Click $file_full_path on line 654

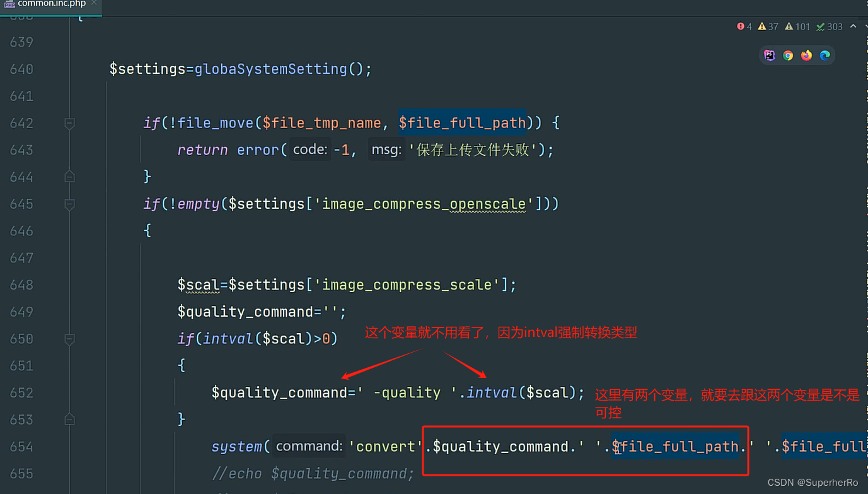pos(675,447)
